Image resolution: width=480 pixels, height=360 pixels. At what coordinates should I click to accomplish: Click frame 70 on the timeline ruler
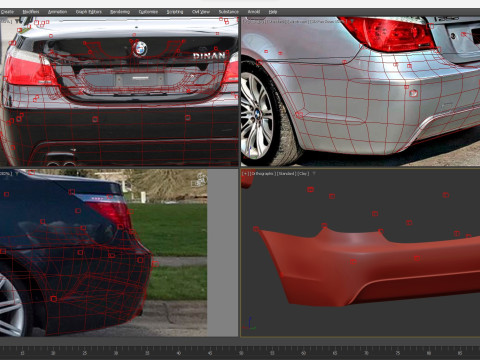pos(366,352)
